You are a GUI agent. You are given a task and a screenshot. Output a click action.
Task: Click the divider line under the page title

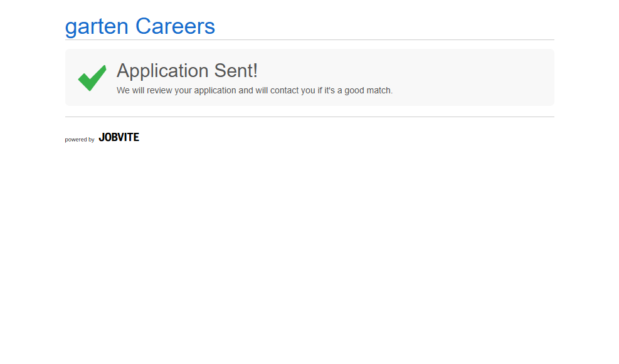click(309, 39)
